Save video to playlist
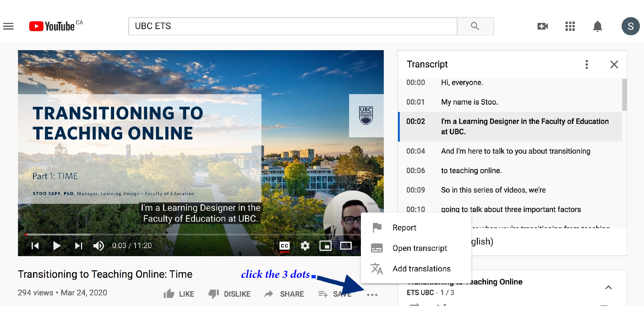The image size is (644, 319). 335,294
